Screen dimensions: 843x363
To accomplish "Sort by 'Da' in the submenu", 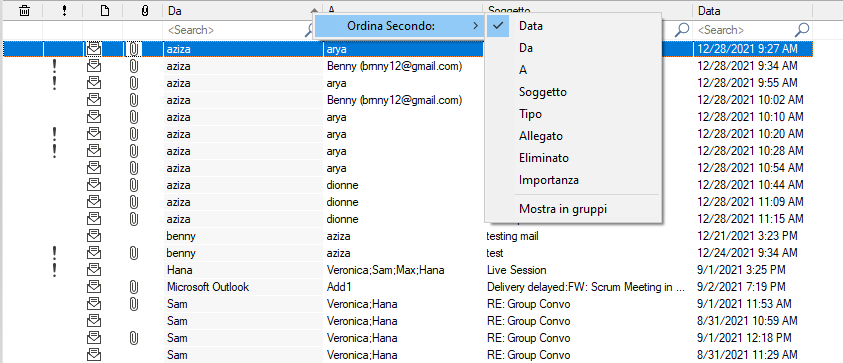I will 573,48.
